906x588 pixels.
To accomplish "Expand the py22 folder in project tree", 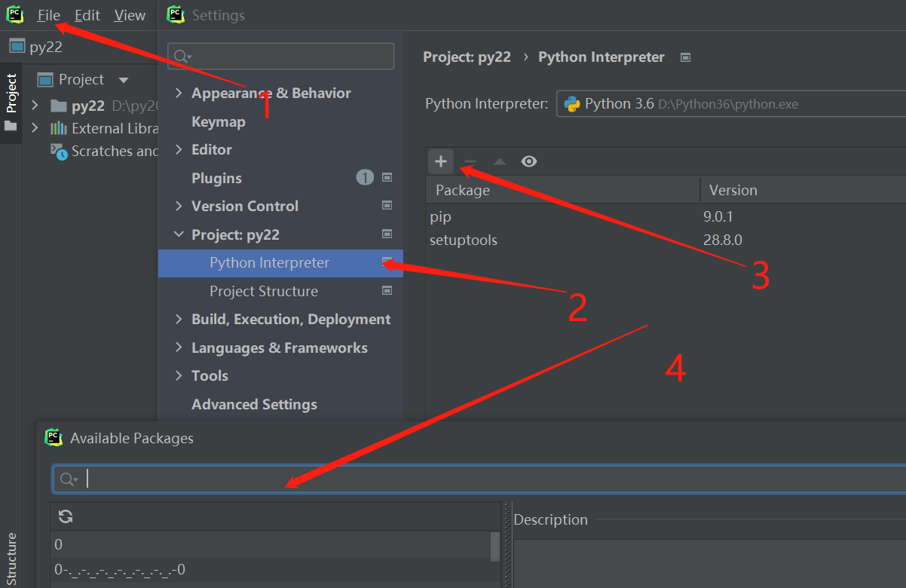I will [35, 106].
